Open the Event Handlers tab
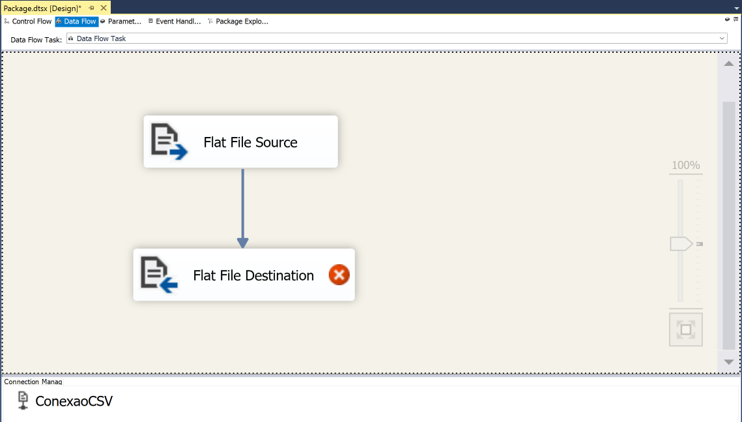This screenshot has height=422, width=742. 175,21
